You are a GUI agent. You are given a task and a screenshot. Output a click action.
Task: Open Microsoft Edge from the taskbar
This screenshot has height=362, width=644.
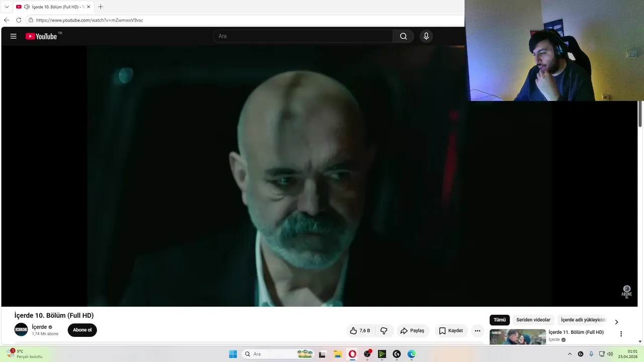click(412, 354)
